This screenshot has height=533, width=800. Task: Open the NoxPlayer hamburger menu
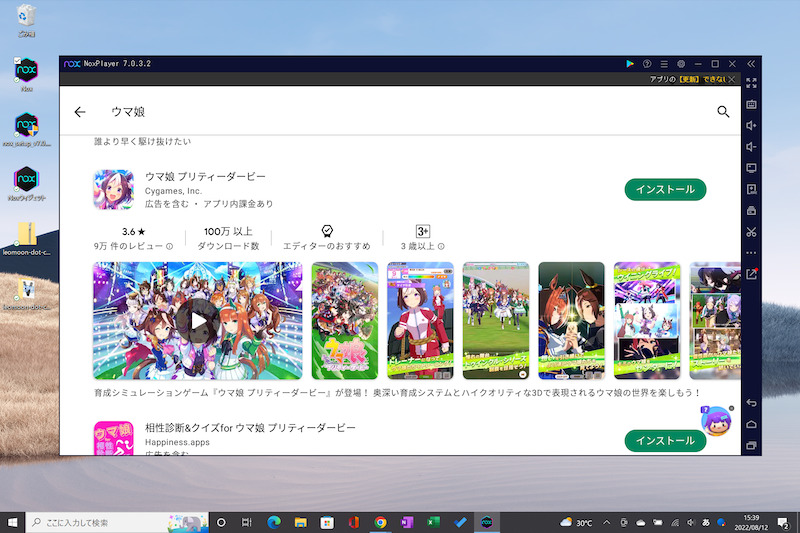click(x=664, y=63)
